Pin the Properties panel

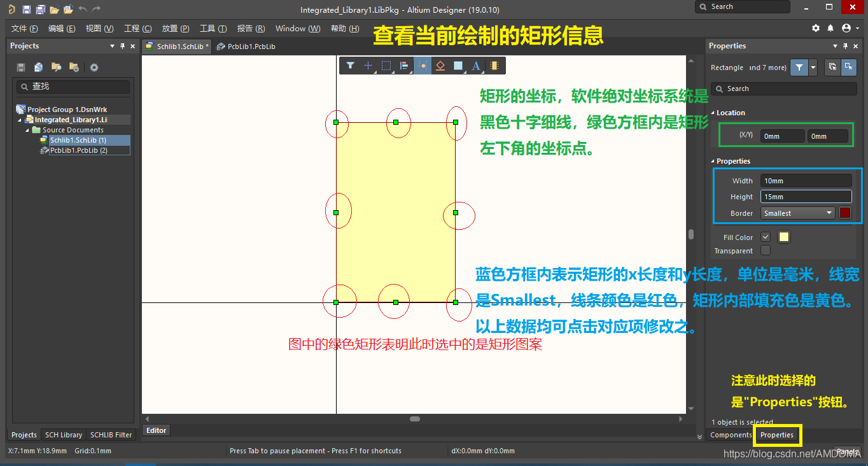pos(845,46)
